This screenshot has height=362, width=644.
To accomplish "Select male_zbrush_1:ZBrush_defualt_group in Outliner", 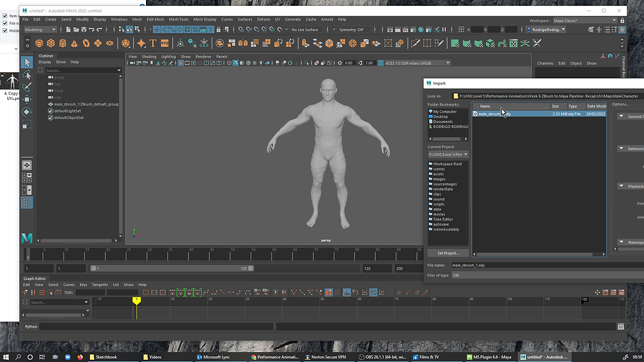I will tap(86, 104).
